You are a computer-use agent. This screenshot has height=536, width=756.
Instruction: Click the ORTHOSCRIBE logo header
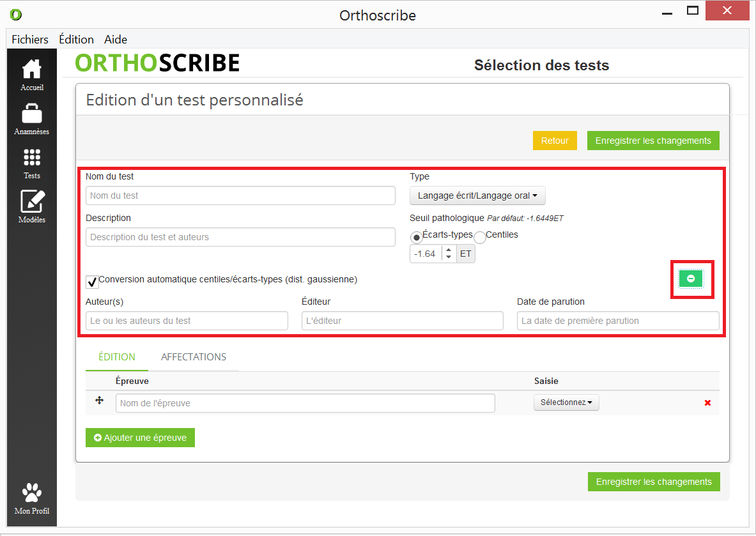[157, 63]
